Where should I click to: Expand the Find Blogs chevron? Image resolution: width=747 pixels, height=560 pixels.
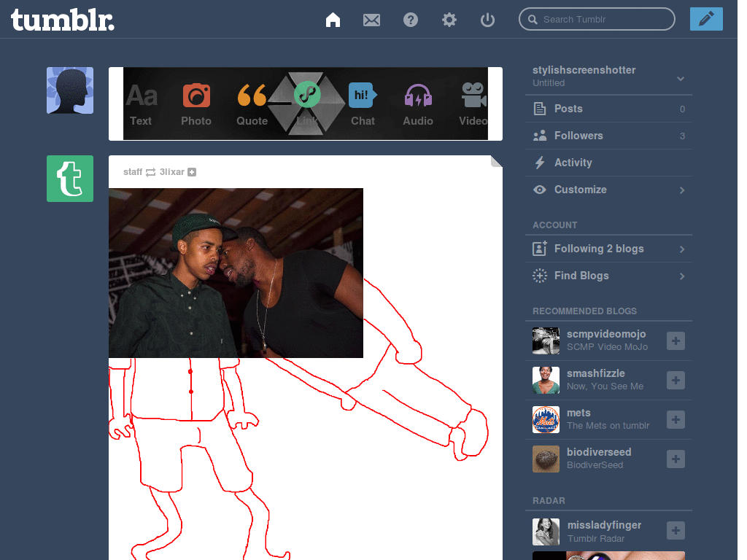[x=682, y=276]
